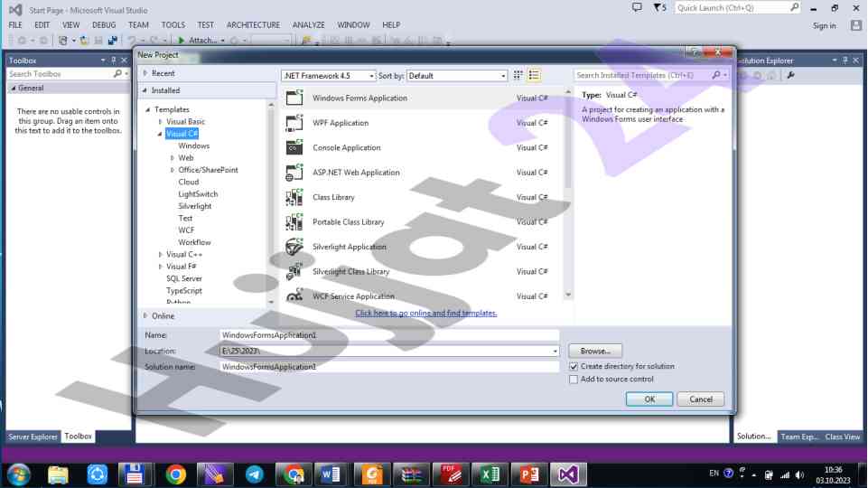The height and width of the screenshot is (488, 868).
Task: Click into the project Name field
Action: tap(389, 335)
